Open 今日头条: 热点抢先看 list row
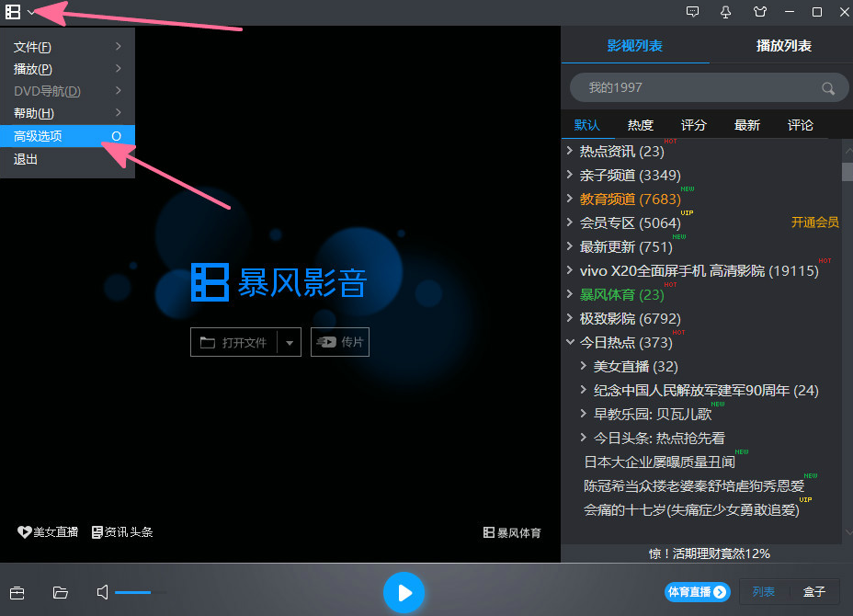The width and height of the screenshot is (853, 616). (x=659, y=438)
